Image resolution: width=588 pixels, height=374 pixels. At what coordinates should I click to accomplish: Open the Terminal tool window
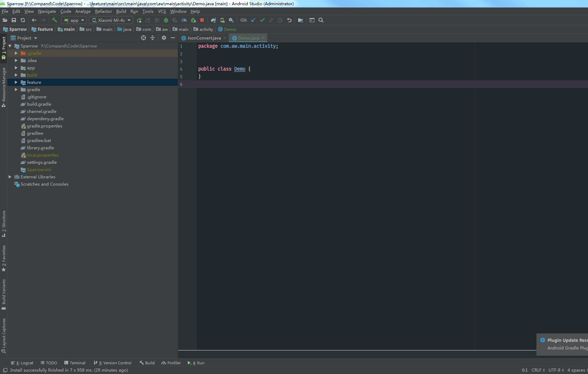coord(75,363)
